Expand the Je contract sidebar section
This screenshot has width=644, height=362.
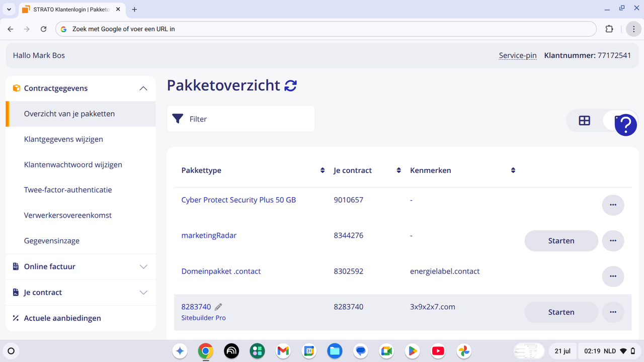143,293
